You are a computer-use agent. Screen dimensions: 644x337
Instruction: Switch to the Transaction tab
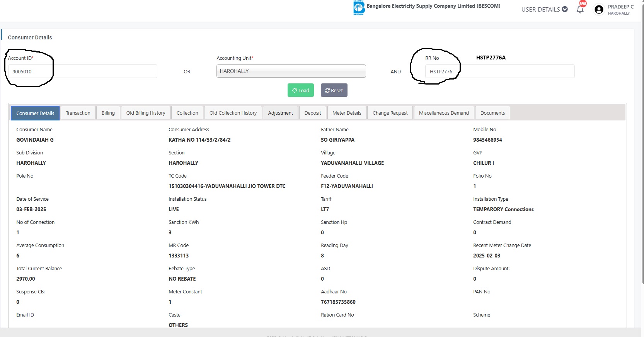click(78, 113)
